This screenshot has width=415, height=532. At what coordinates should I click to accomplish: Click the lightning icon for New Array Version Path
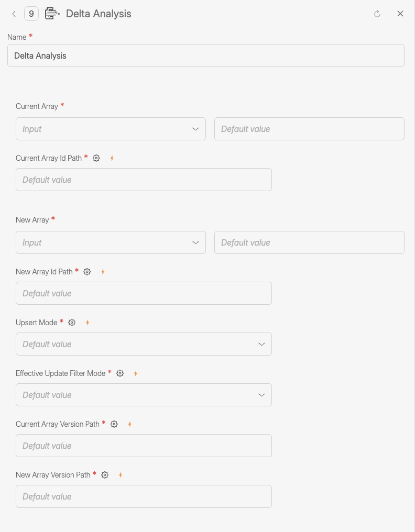[120, 474]
